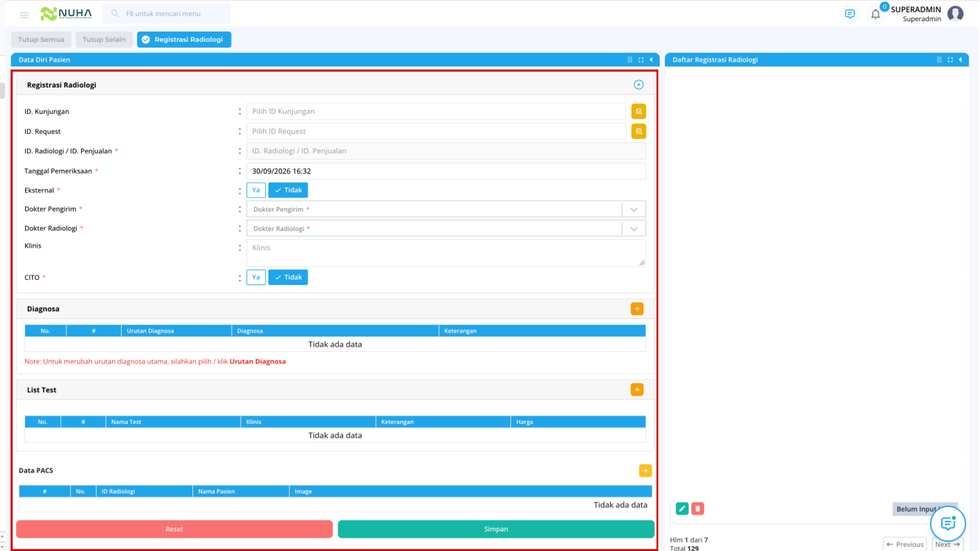
Task: Add a new List Test row
Action: (x=637, y=389)
